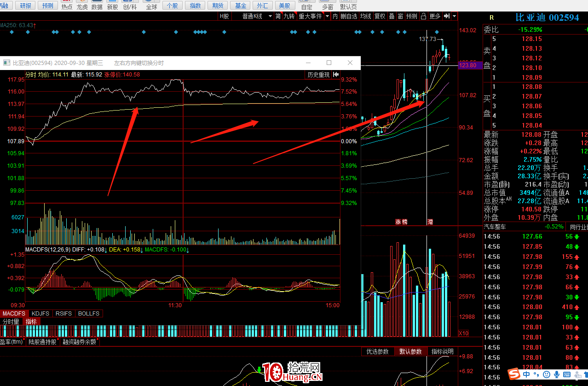
Task: Select the 陆股通持股 bottom tab
Action: [43, 342]
